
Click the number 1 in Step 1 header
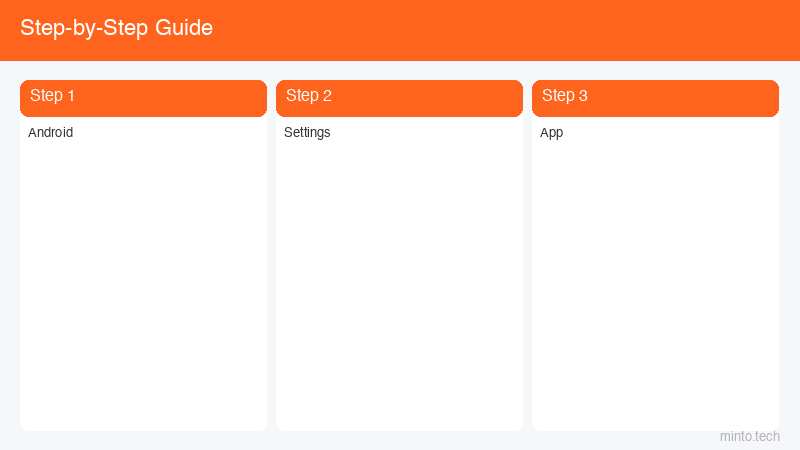coord(71,96)
